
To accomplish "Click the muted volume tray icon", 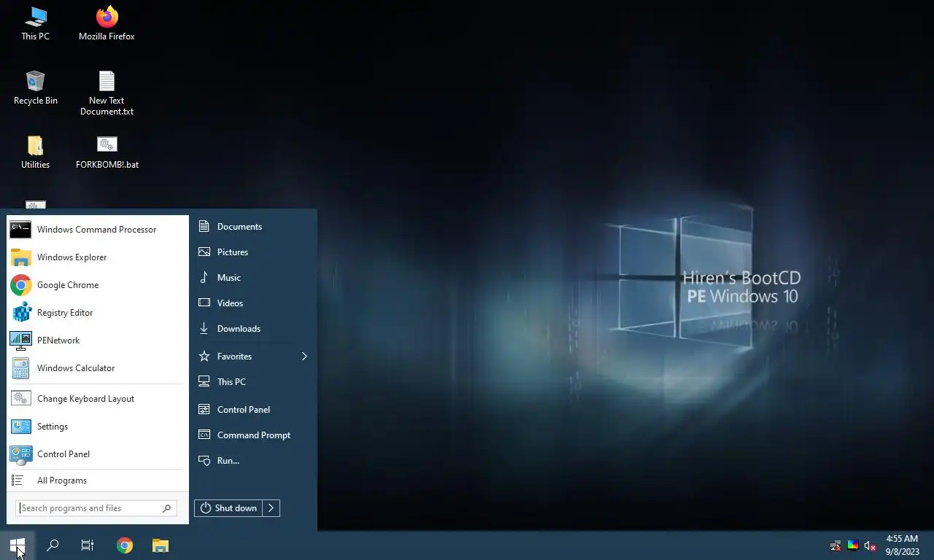I will click(x=870, y=545).
